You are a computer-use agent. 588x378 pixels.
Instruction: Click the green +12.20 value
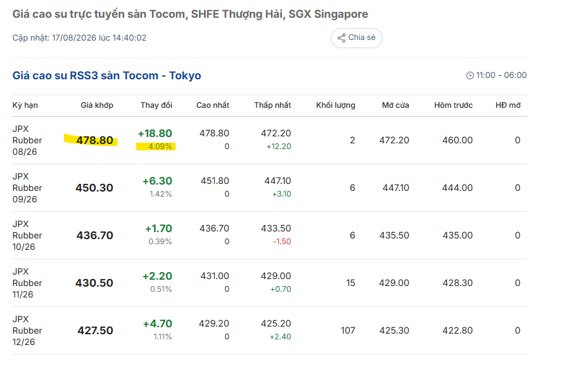279,147
